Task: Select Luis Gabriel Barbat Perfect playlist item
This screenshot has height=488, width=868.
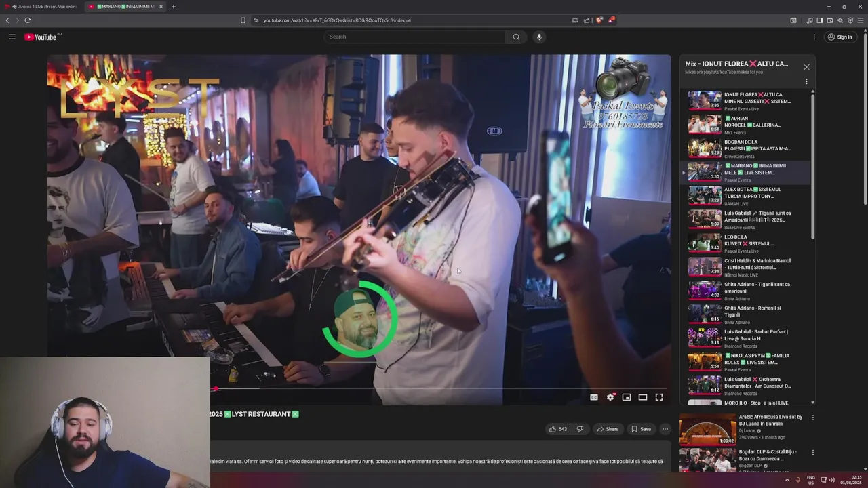Action: coord(746,338)
